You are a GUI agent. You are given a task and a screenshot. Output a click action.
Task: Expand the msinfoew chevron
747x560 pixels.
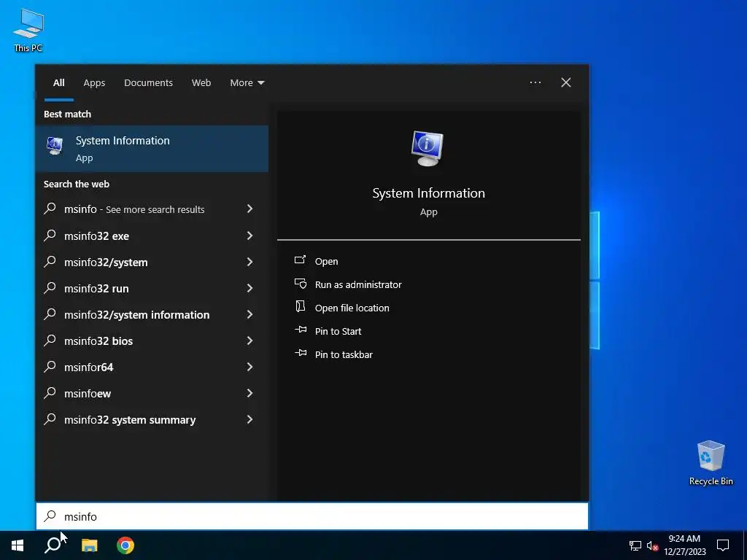[249, 393]
